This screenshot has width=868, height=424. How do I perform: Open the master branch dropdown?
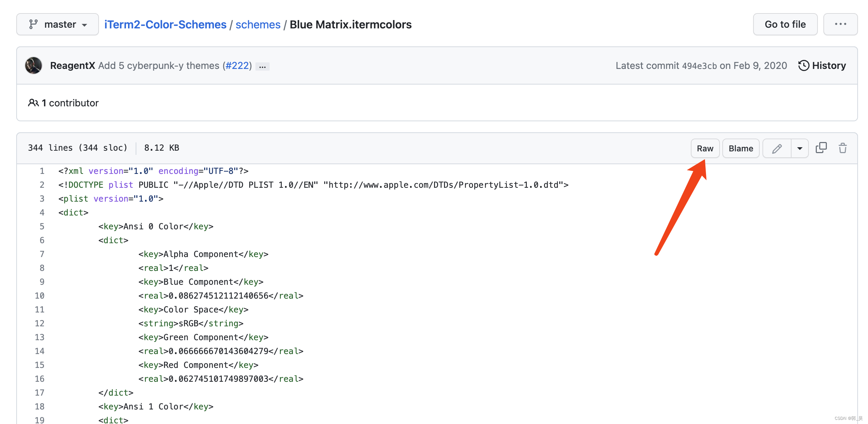point(57,24)
